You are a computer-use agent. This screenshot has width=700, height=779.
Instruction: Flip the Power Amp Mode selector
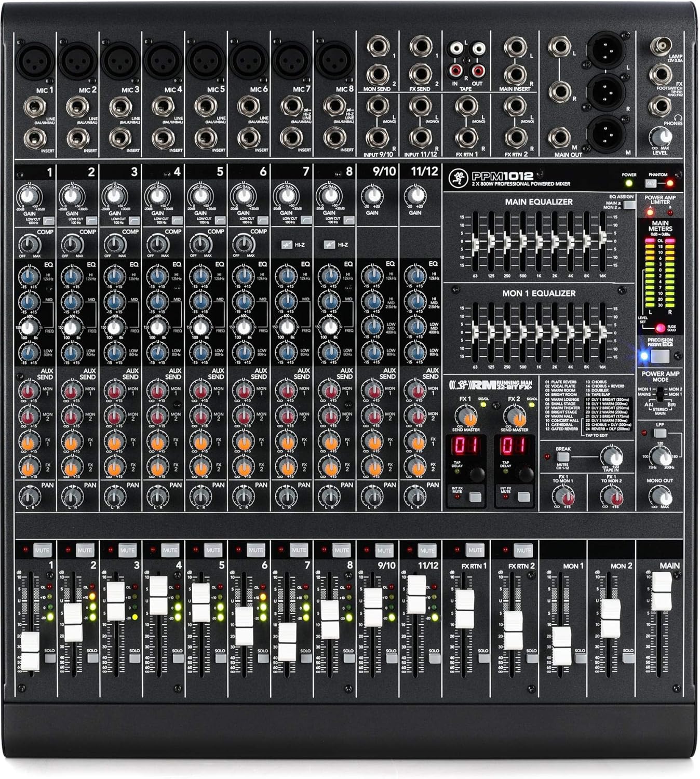[x=660, y=395]
